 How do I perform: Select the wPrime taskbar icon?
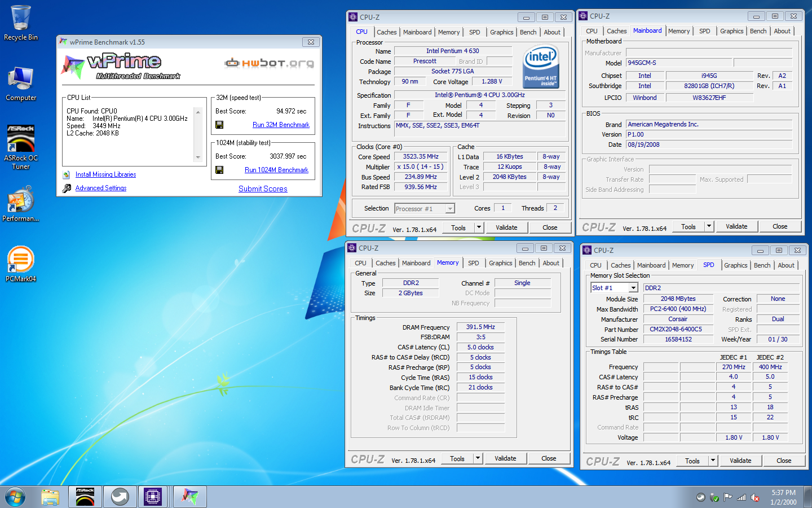click(189, 497)
